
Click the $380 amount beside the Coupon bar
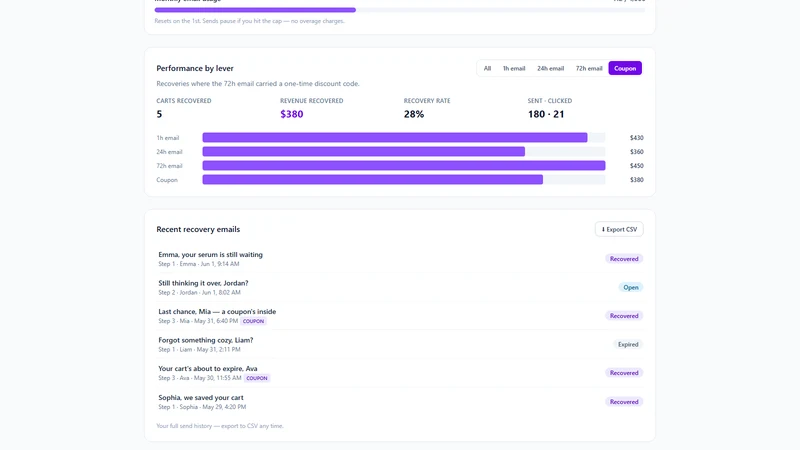[x=636, y=180]
